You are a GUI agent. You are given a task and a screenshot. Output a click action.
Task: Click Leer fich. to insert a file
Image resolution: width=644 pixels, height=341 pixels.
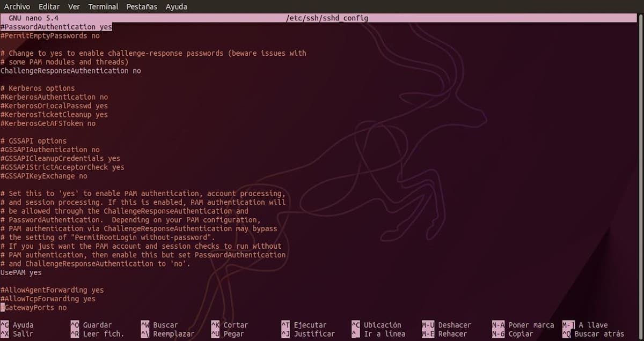click(x=97, y=333)
